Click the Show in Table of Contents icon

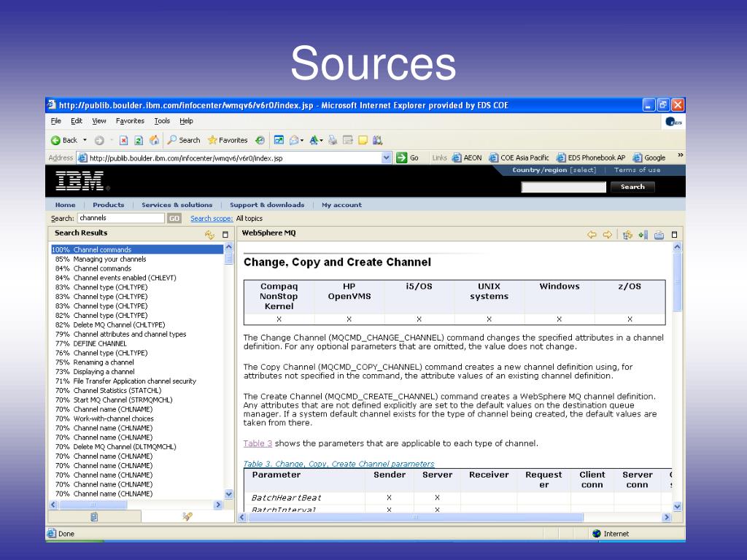627,234
